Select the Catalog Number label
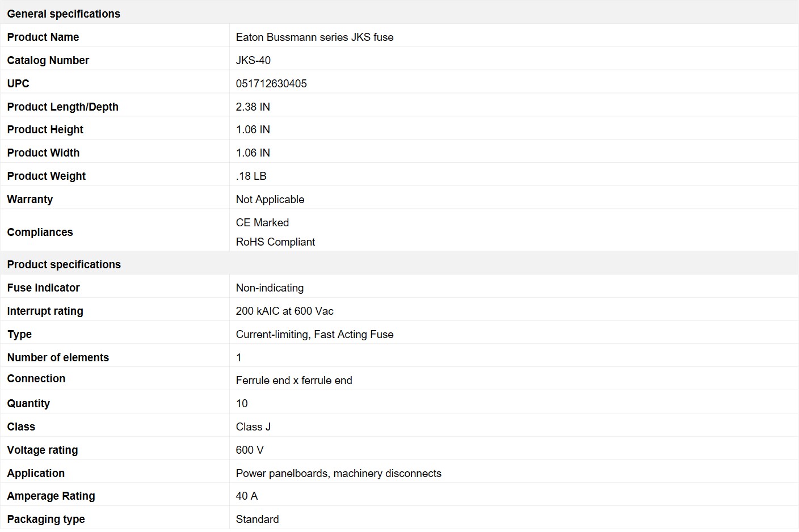799x532 pixels. point(48,60)
